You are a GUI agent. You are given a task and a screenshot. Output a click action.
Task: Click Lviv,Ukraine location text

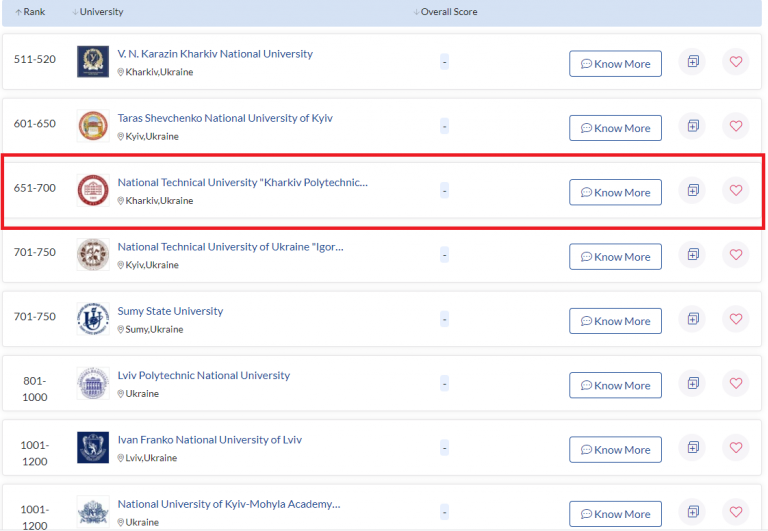click(x=151, y=458)
